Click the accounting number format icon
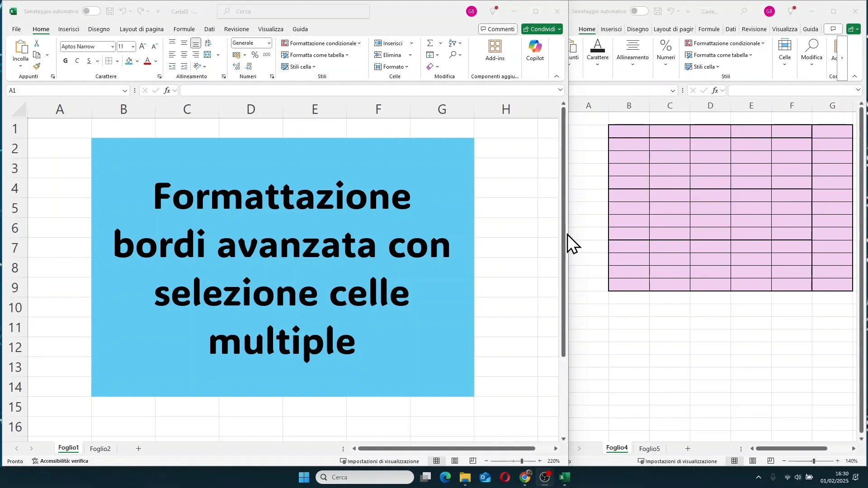The width and height of the screenshot is (868, 488). click(x=236, y=55)
